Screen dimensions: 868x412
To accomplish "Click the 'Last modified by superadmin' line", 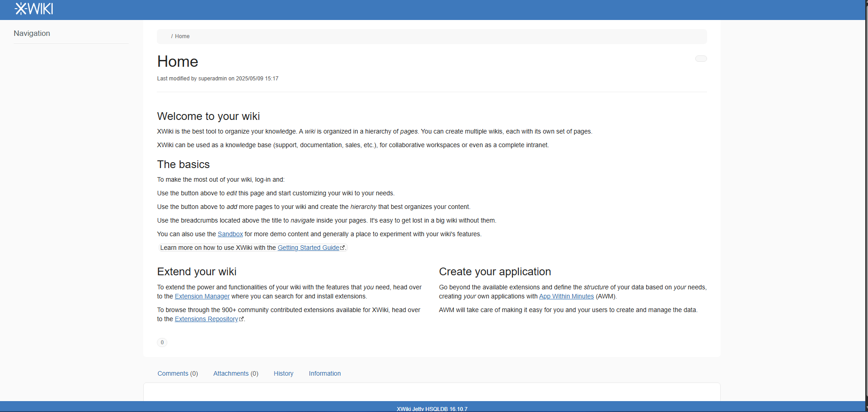I will pos(218,79).
